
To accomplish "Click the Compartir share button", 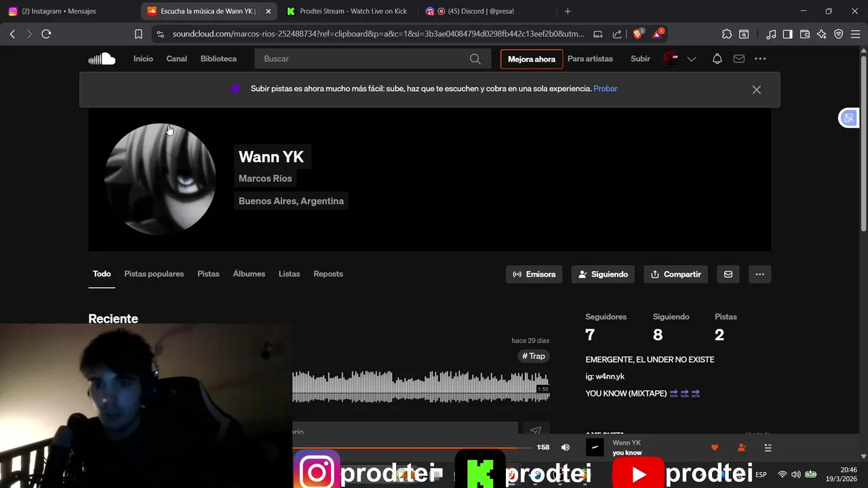I will [x=676, y=274].
